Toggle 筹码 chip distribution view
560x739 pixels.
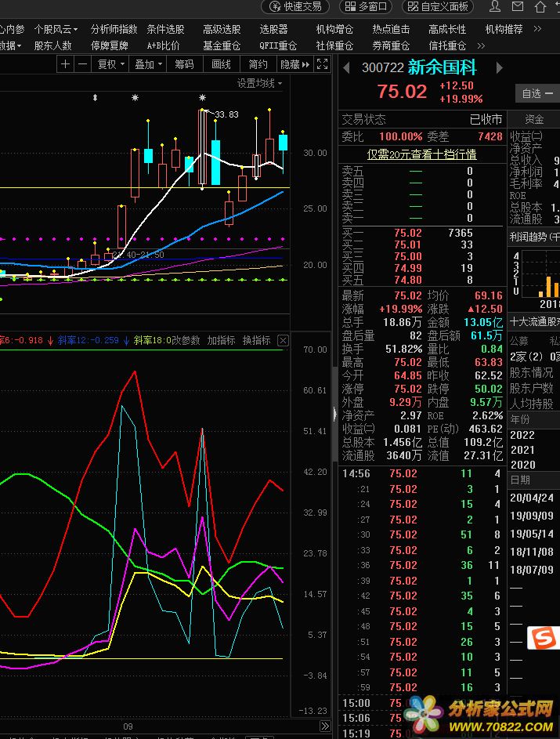pos(184,64)
